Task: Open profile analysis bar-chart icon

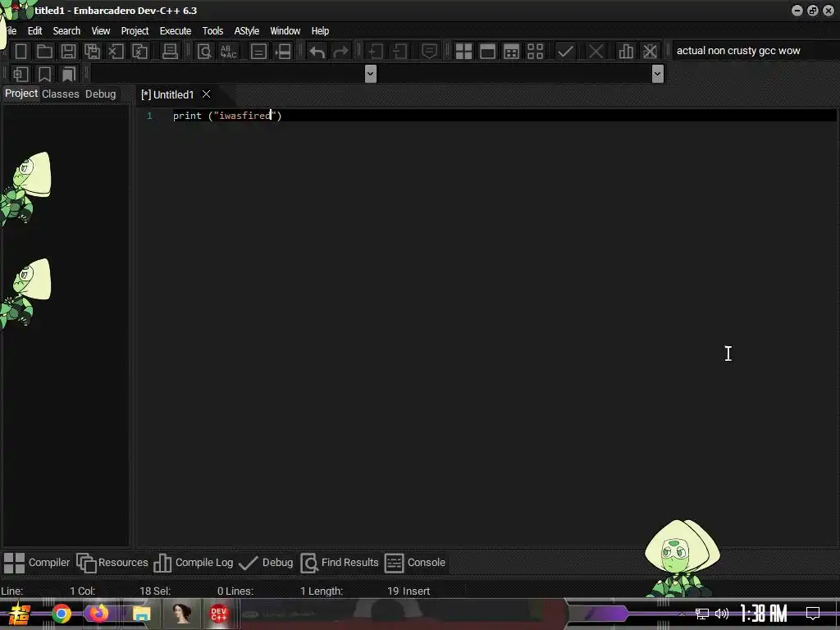Action: 626,52
